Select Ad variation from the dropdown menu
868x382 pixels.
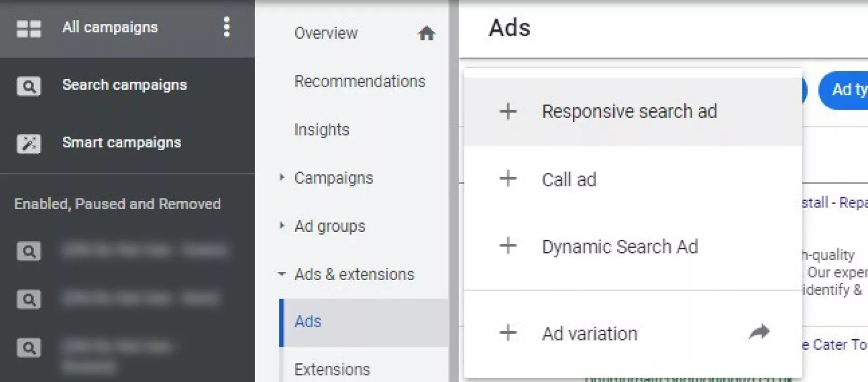coord(590,334)
